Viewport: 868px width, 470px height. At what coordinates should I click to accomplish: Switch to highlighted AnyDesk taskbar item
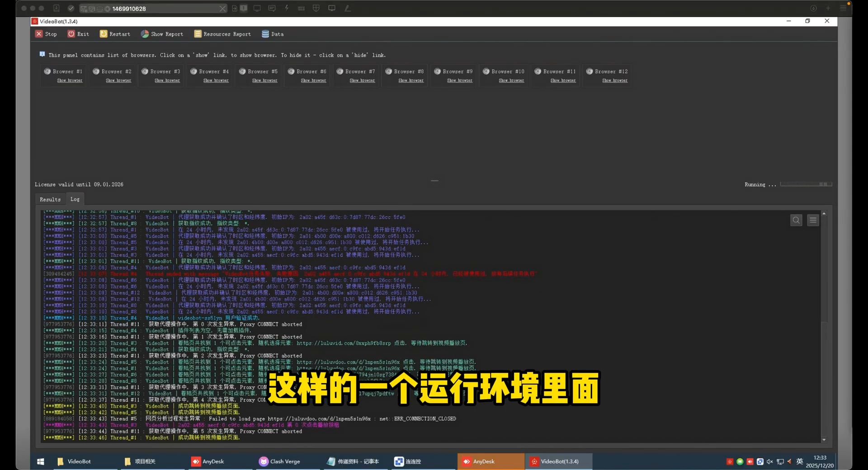[491, 461]
